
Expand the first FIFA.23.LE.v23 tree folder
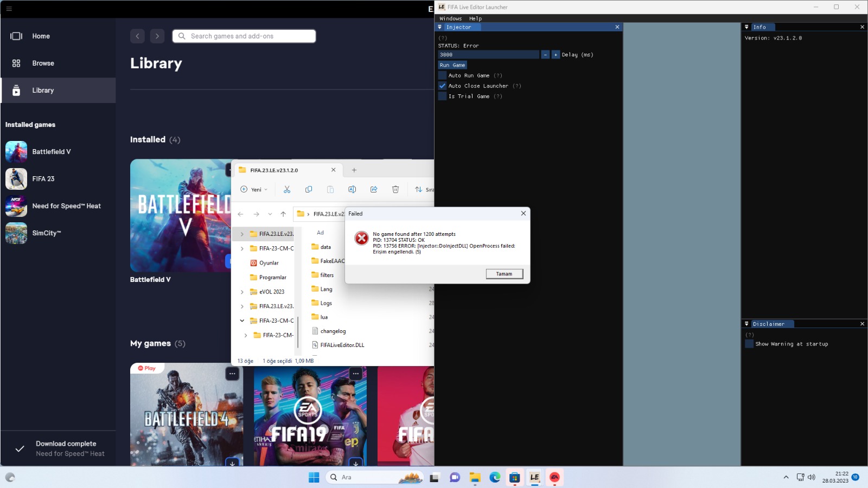tap(242, 234)
